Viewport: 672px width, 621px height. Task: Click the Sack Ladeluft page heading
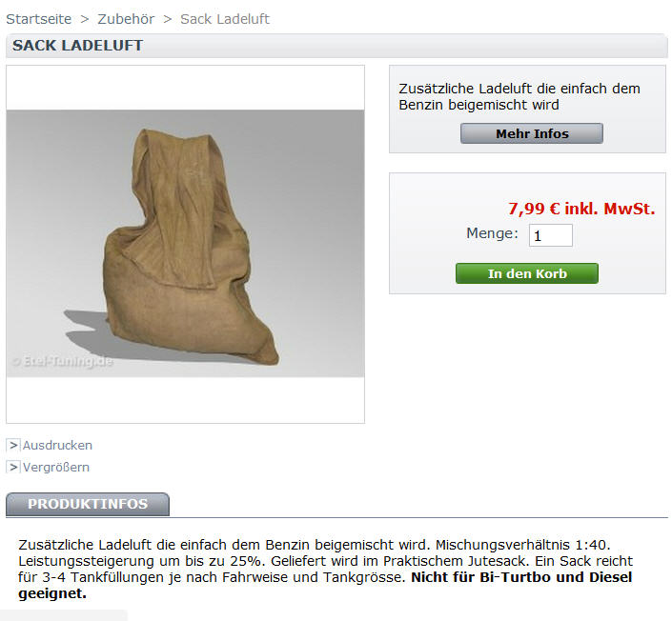[77, 46]
